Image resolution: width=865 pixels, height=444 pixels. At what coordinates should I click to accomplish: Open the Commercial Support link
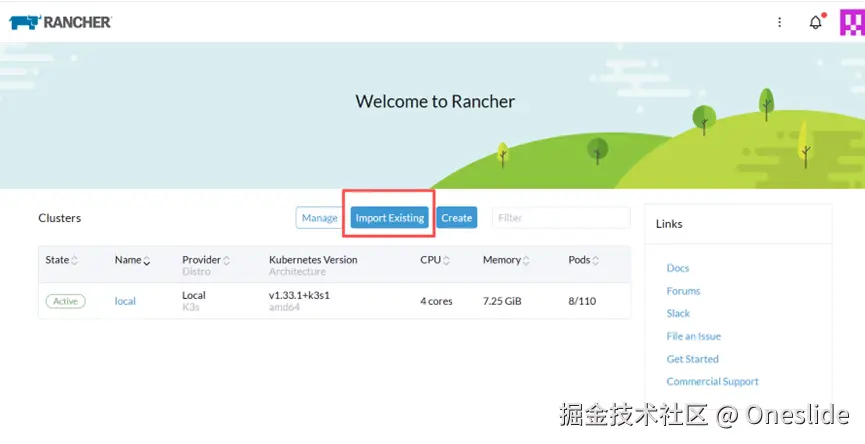pos(713,382)
